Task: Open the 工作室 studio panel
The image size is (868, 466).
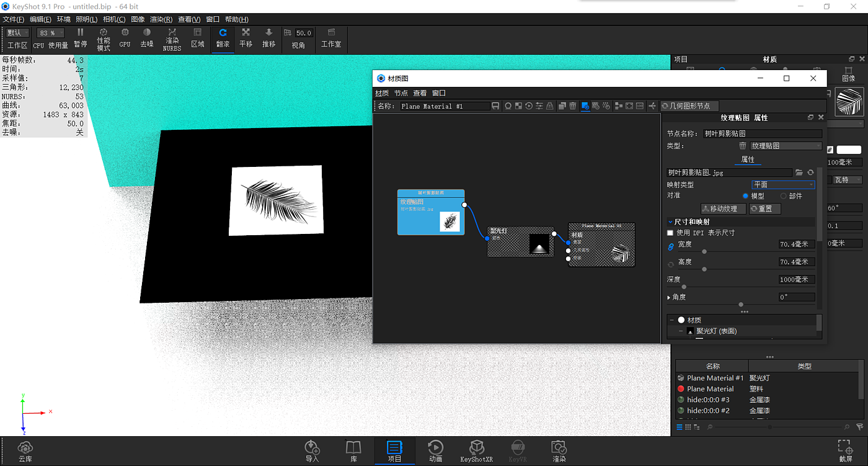Action: [x=331, y=38]
